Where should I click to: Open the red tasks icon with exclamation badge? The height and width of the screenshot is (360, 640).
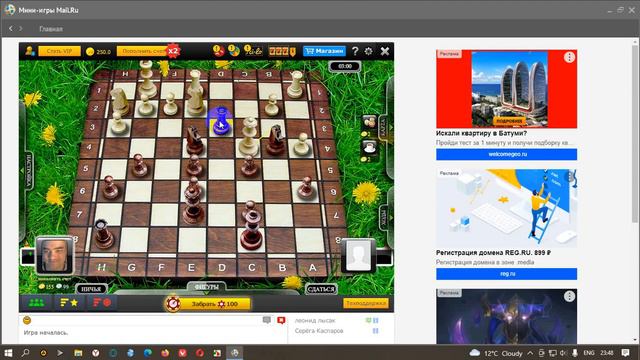click(218, 51)
